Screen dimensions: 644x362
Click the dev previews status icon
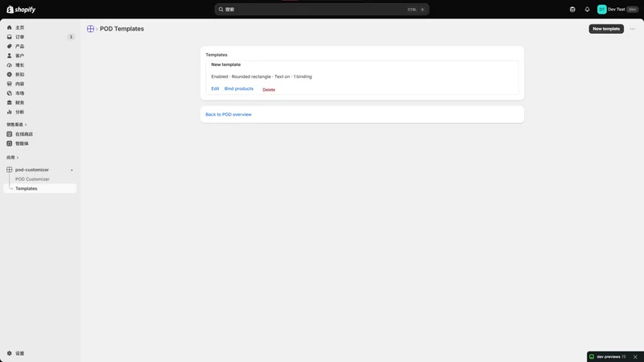pyautogui.click(x=592, y=357)
